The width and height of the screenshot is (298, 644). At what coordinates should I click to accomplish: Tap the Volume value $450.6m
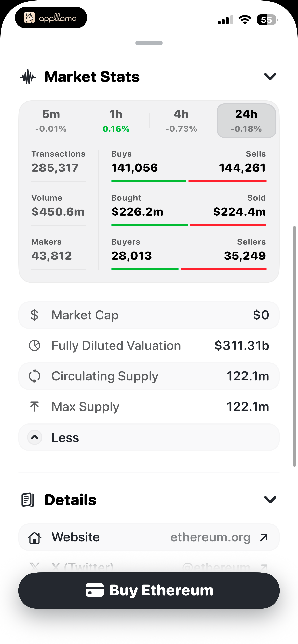tap(58, 212)
